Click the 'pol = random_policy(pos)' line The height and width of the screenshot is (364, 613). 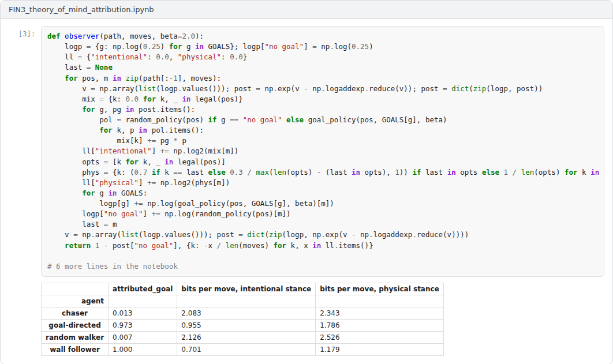tap(273, 119)
